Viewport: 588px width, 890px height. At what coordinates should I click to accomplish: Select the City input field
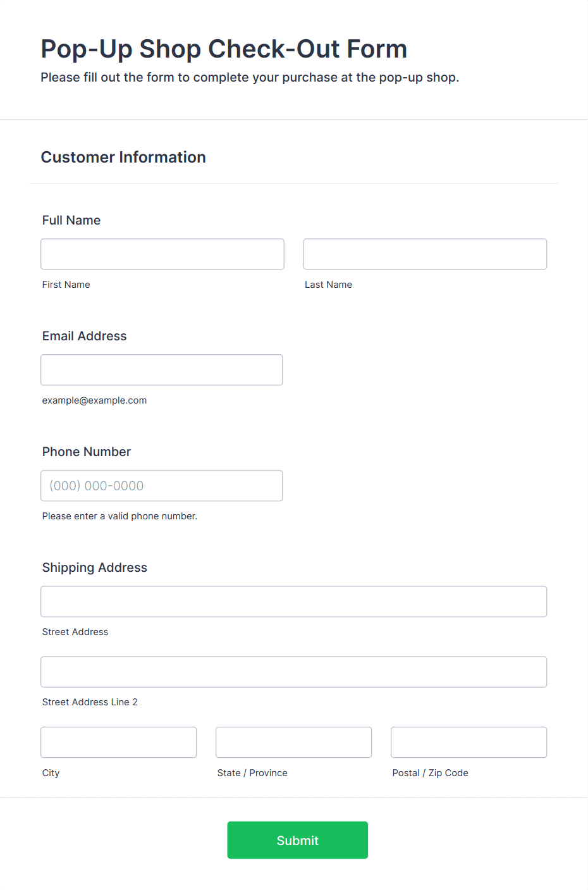[119, 742]
